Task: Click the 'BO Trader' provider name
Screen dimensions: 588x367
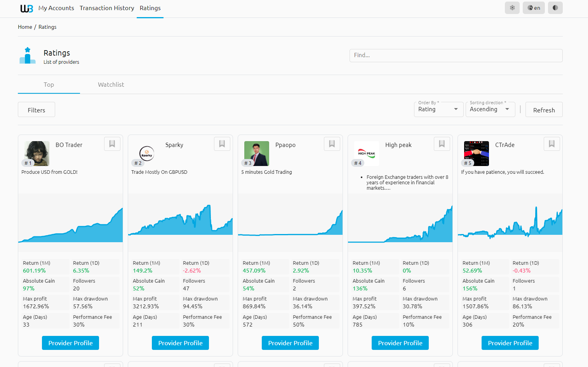Action: [x=69, y=145]
